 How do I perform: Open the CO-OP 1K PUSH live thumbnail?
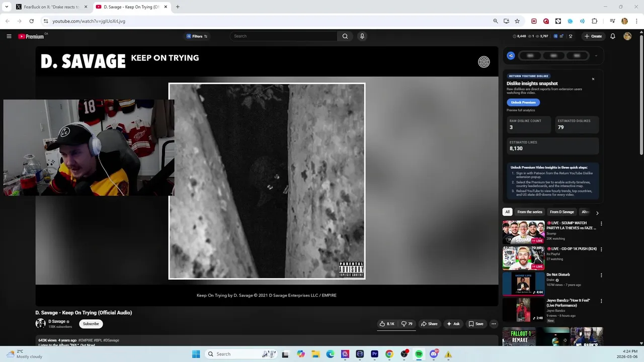pos(523,258)
